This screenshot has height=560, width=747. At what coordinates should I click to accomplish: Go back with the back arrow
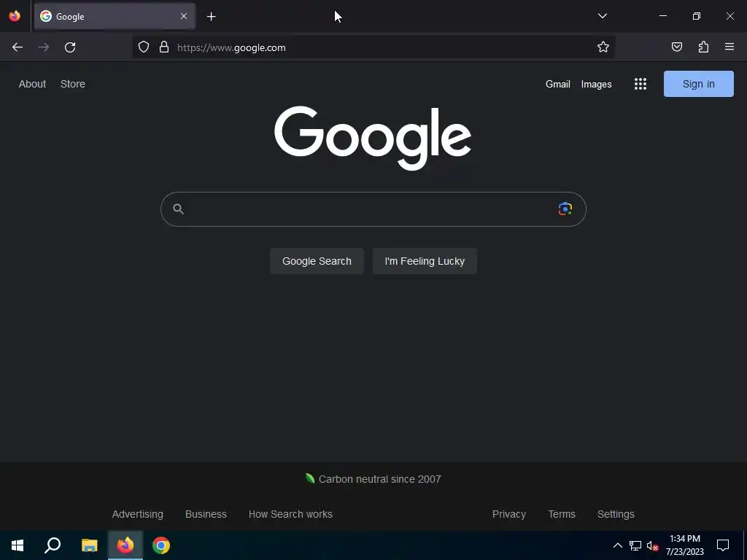[18, 47]
